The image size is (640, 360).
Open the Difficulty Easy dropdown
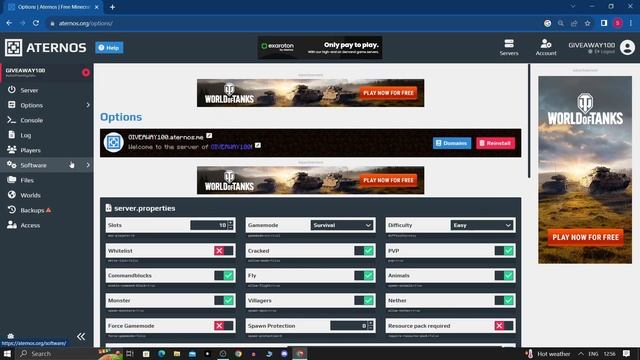click(482, 225)
